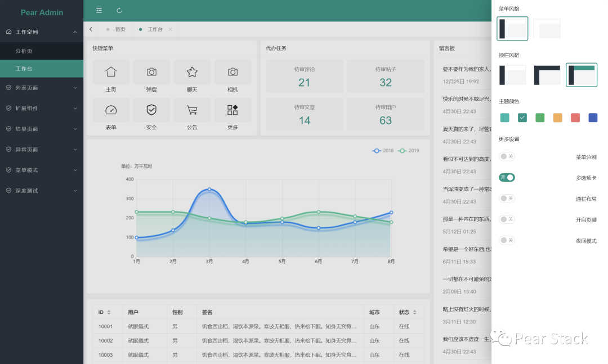Select table row with ID 10001

258,326
